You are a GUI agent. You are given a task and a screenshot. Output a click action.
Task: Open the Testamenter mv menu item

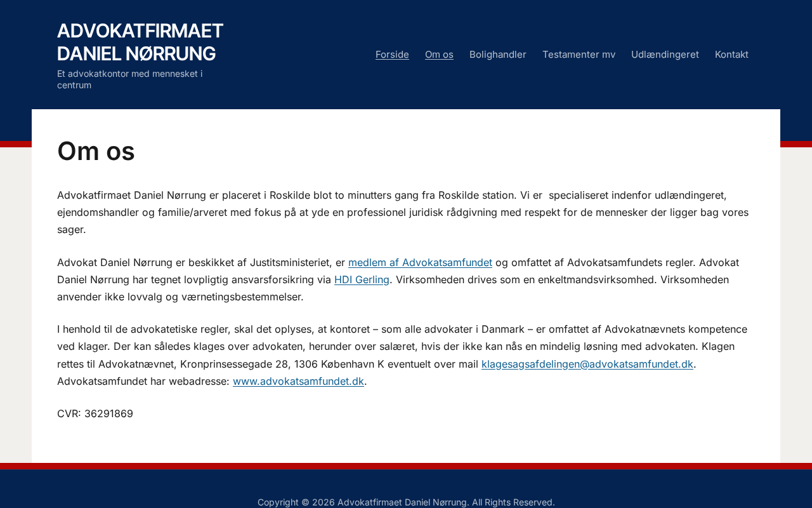(579, 55)
